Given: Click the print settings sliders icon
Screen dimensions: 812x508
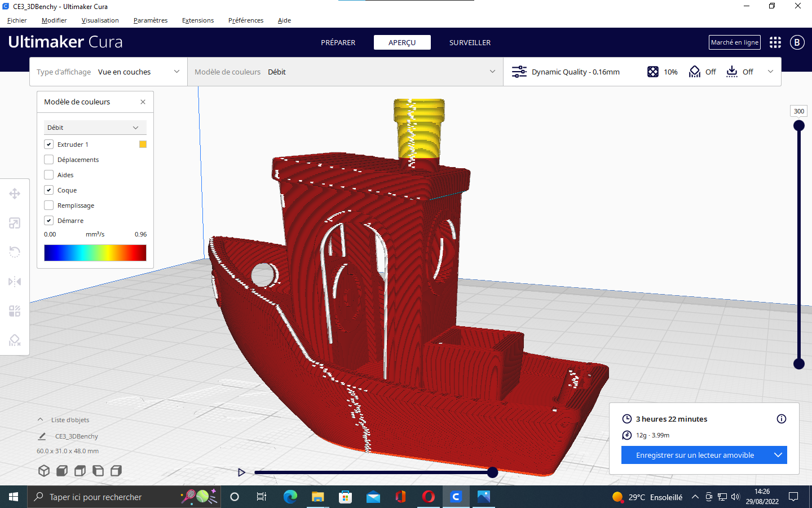Looking at the screenshot, I should tap(519, 72).
